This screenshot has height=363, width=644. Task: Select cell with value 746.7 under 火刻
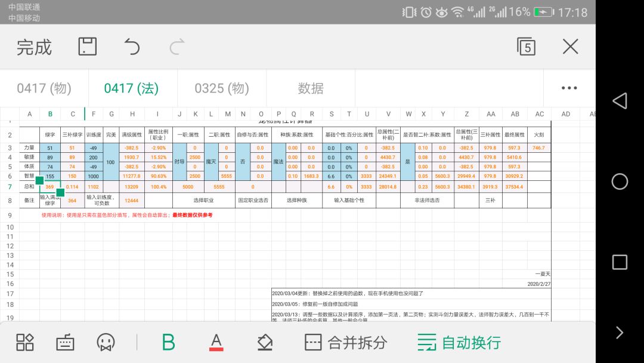(x=539, y=147)
